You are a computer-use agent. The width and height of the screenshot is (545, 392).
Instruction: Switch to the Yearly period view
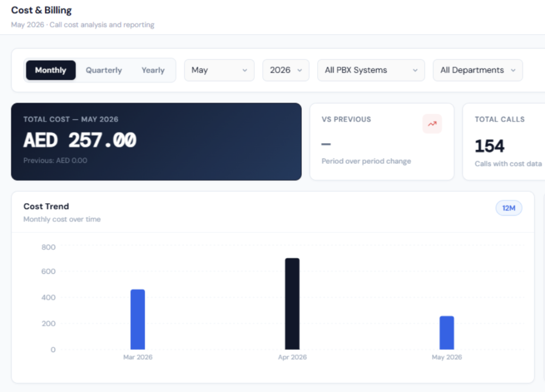point(153,70)
